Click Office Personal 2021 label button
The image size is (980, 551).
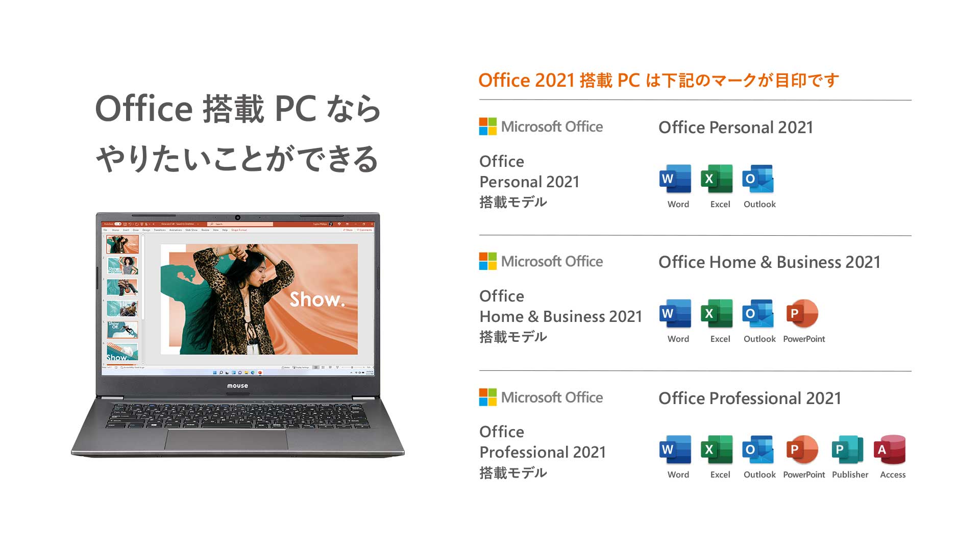(742, 128)
